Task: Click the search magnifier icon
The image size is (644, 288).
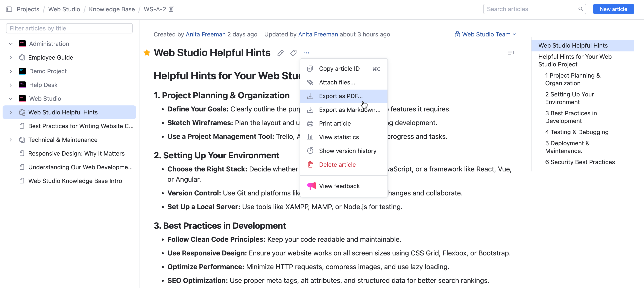Action: [x=580, y=9]
